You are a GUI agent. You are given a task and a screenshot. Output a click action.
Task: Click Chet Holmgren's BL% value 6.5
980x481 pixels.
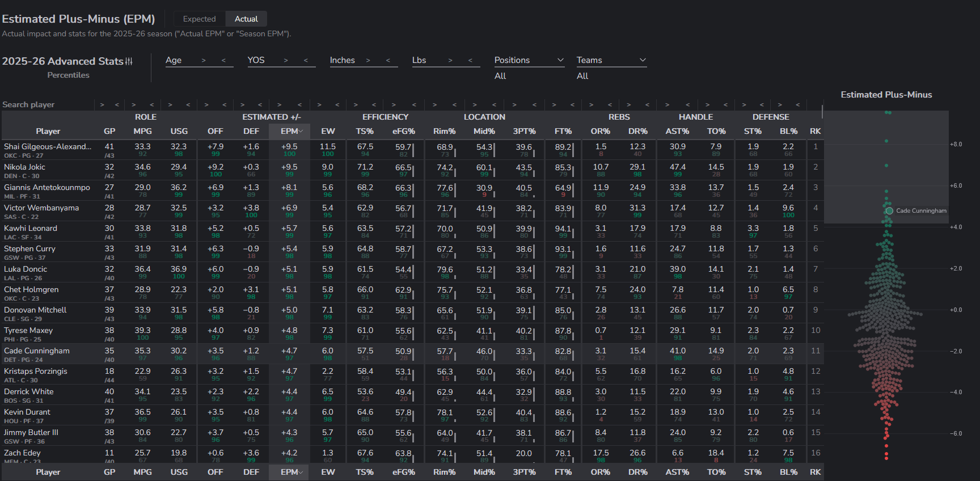pos(788,289)
